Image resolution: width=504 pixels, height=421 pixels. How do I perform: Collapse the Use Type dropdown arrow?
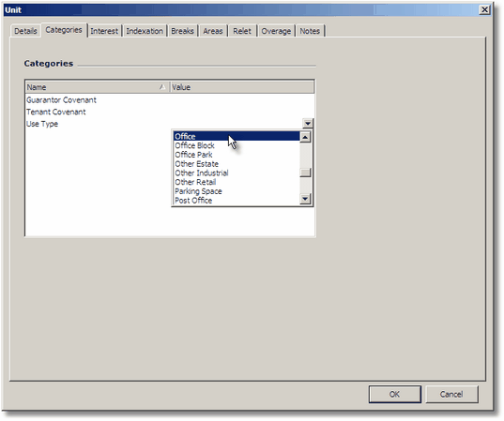click(308, 124)
